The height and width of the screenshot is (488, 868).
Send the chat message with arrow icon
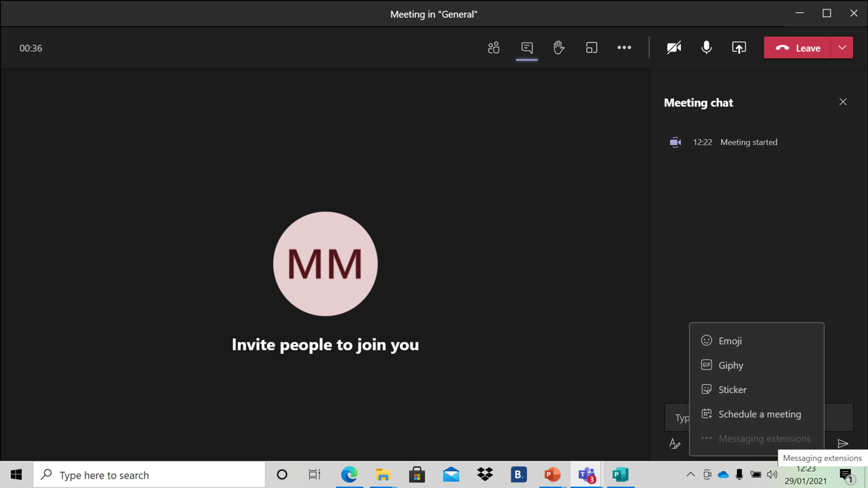(843, 443)
